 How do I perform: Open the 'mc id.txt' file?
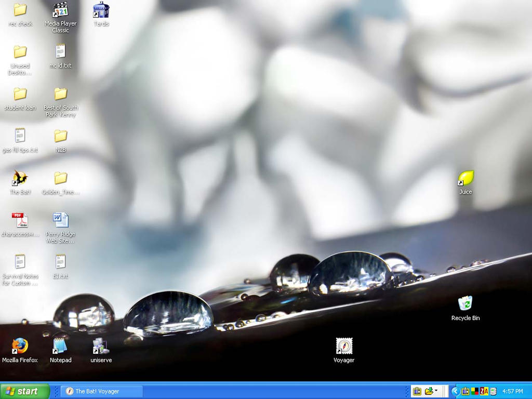point(60,56)
